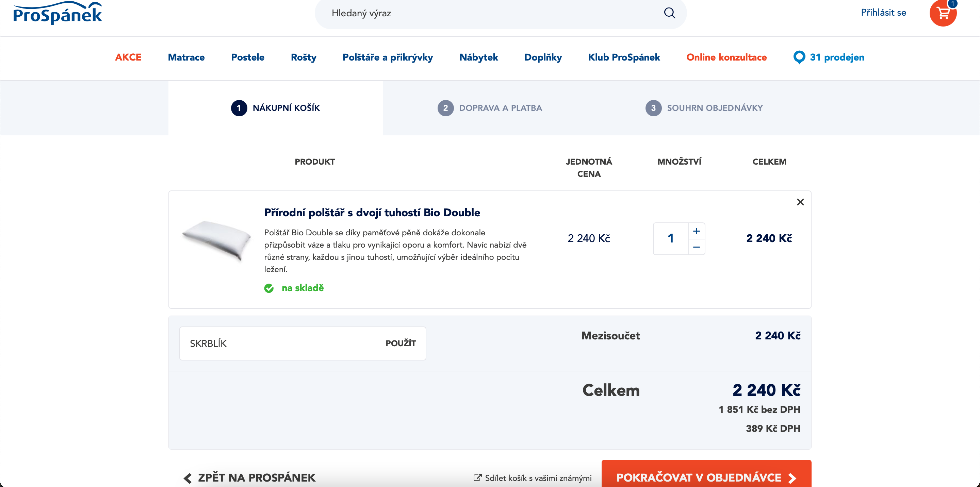Click the 31 prodejen link
This screenshot has width=980, height=487.
pyautogui.click(x=837, y=57)
